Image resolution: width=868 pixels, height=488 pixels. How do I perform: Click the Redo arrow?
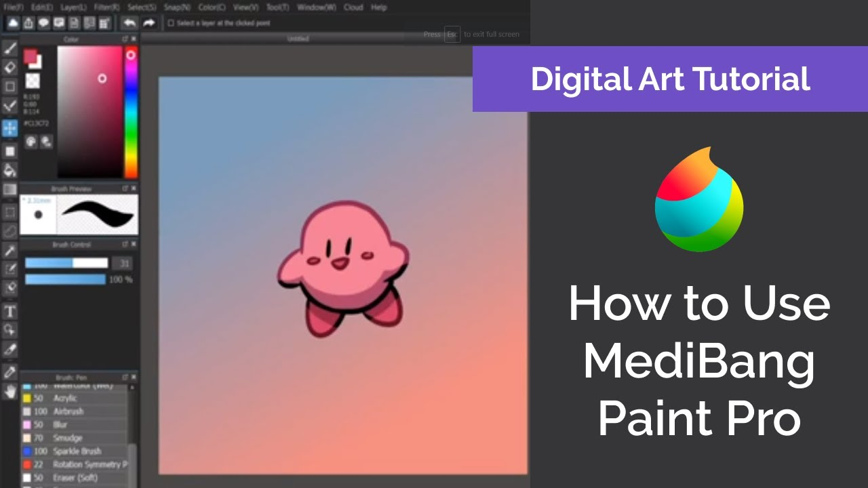click(x=149, y=23)
